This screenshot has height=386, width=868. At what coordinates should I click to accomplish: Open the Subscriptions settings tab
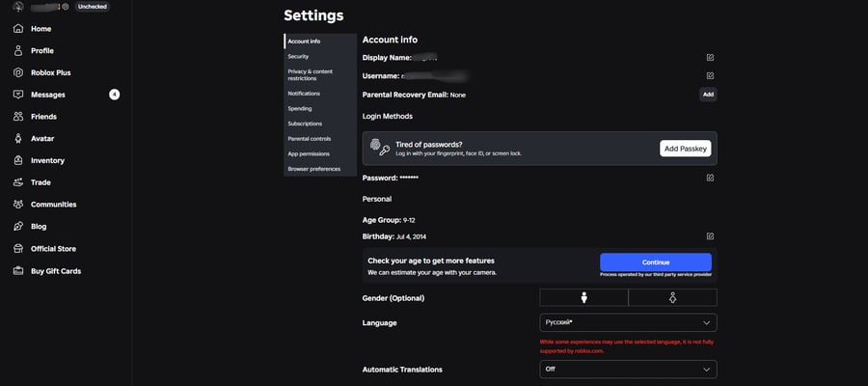pos(320,124)
